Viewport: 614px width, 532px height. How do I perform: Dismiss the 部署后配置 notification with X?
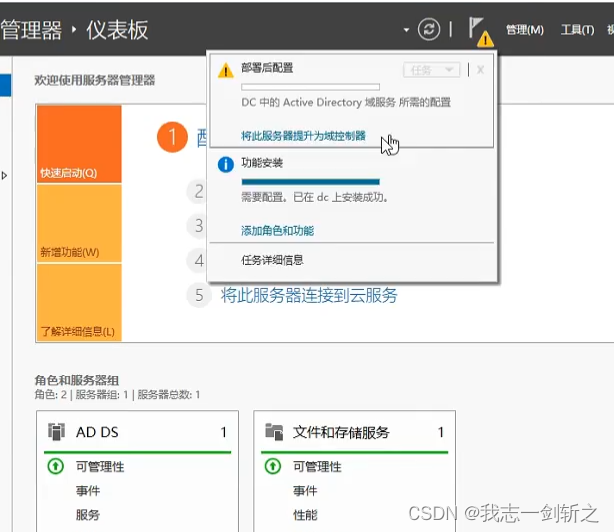(480, 70)
